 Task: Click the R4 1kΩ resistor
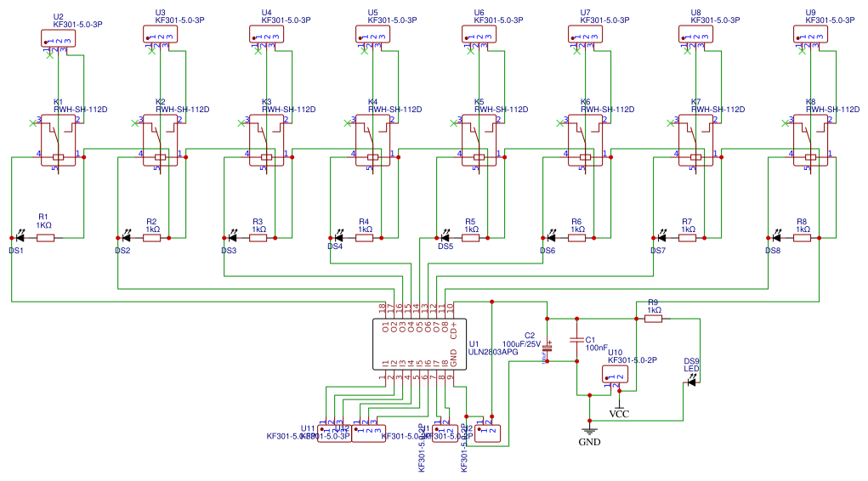point(364,238)
